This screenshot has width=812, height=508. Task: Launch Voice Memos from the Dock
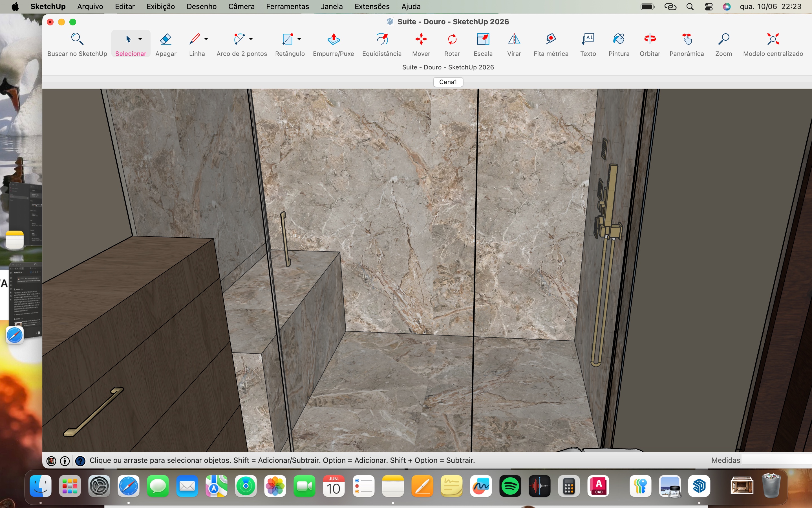(x=540, y=486)
